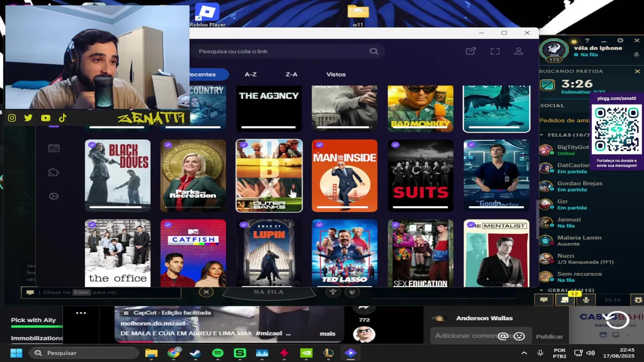The image size is (644, 362).
Task: Open League client help question mark
Action: pyautogui.click(x=587, y=41)
